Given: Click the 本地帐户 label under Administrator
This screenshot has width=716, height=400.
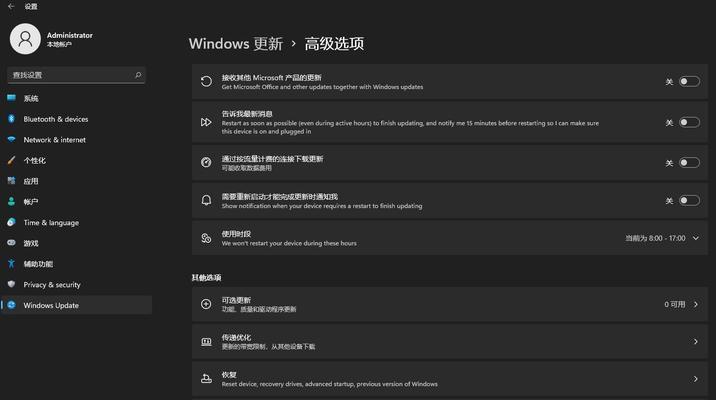Looking at the screenshot, I should [59, 44].
